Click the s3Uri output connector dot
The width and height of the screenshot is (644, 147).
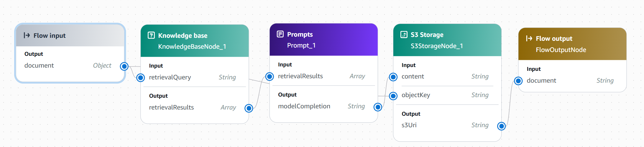(501, 126)
